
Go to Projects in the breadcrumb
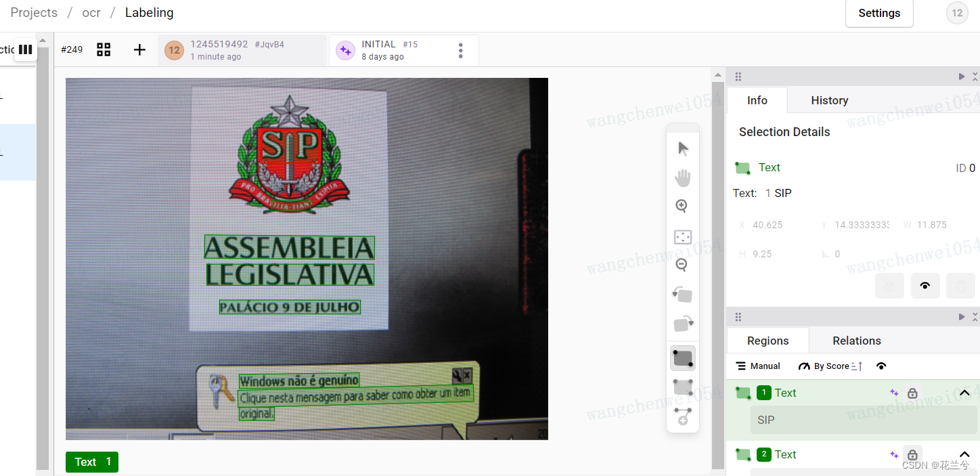[34, 13]
